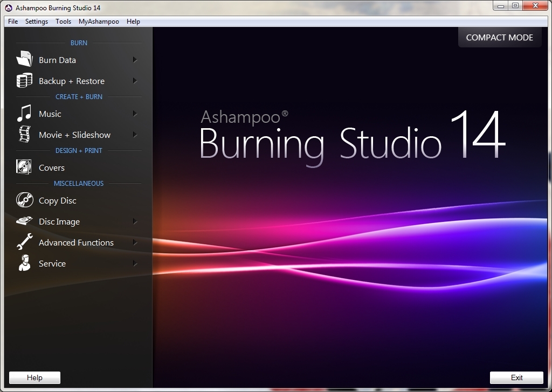Minimize the Burning Studio window
The height and width of the screenshot is (392, 552).
pos(501,5)
